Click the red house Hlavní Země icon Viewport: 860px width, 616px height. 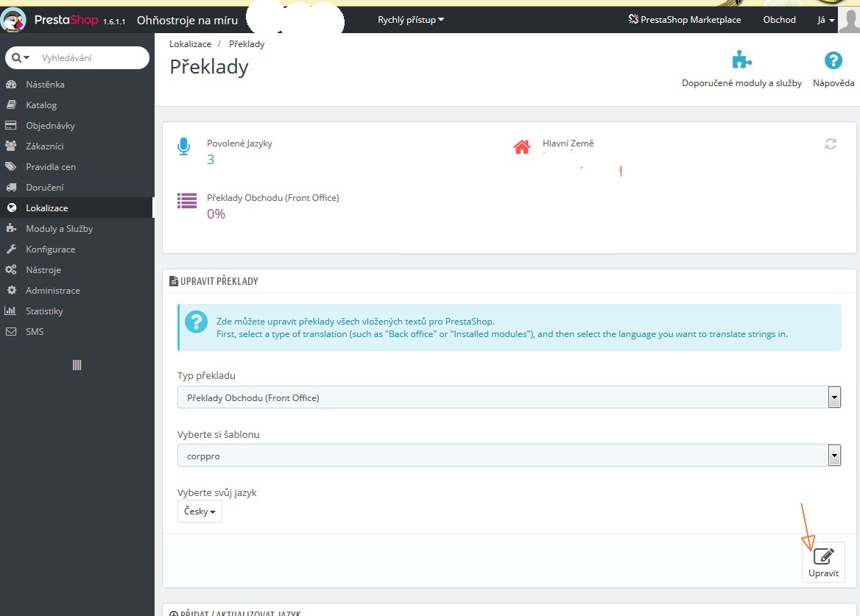click(521, 147)
